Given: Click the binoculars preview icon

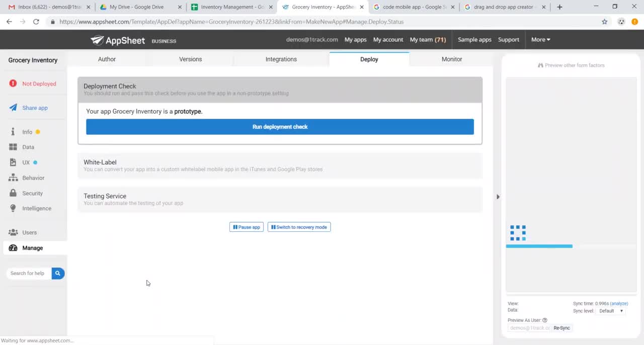Looking at the screenshot, I should tap(540, 65).
